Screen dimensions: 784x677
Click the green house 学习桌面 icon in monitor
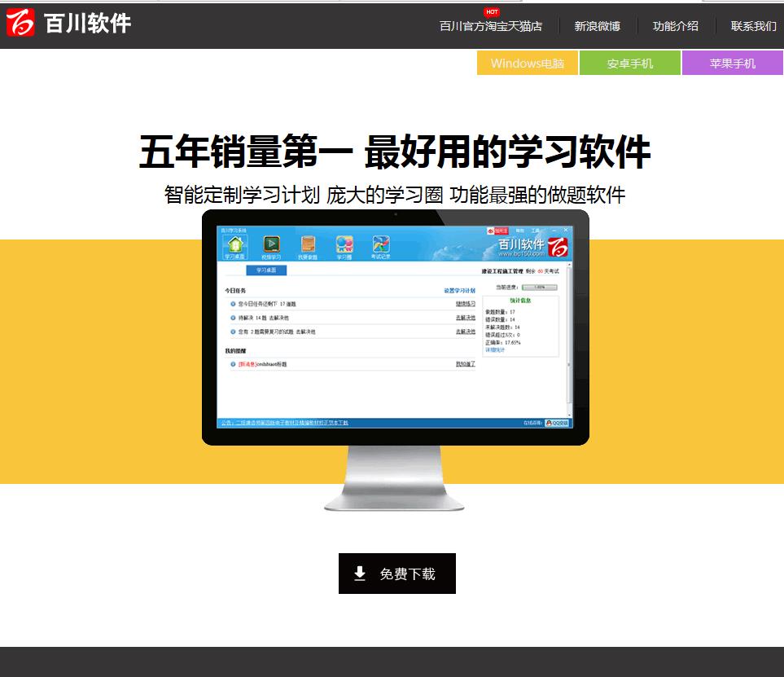(235, 244)
